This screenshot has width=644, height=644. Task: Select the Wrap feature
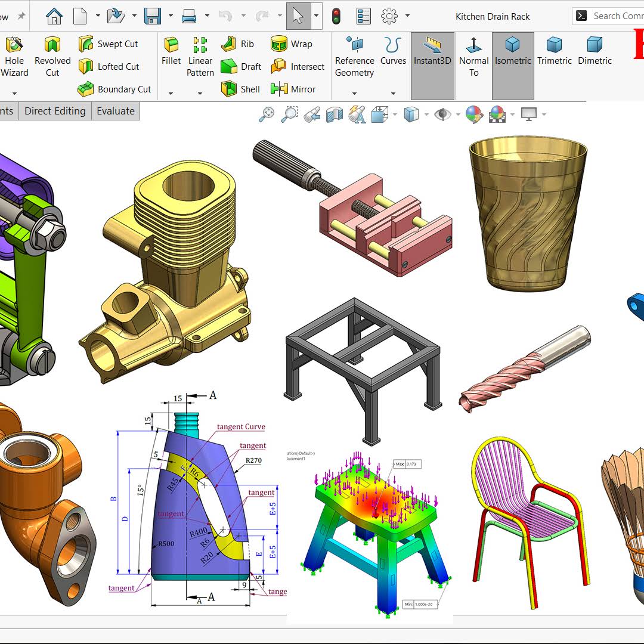(x=292, y=44)
